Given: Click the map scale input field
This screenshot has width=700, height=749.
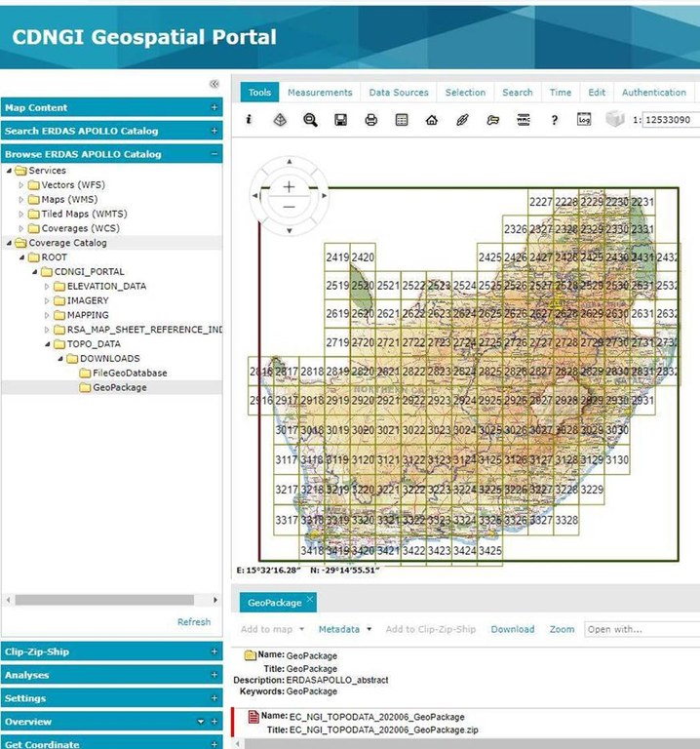Looking at the screenshot, I should click(669, 120).
